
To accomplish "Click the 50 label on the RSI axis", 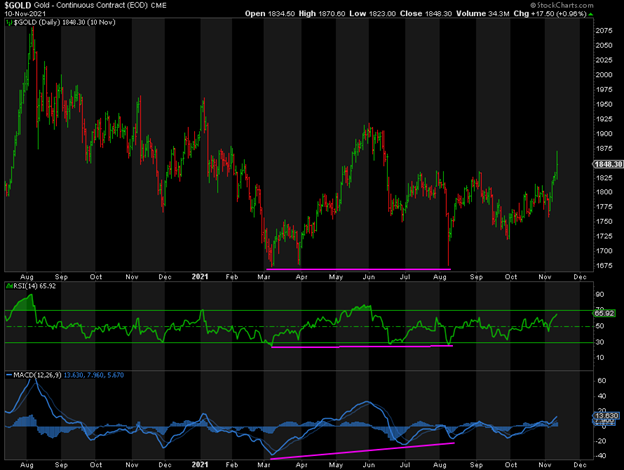I will pos(600,326).
